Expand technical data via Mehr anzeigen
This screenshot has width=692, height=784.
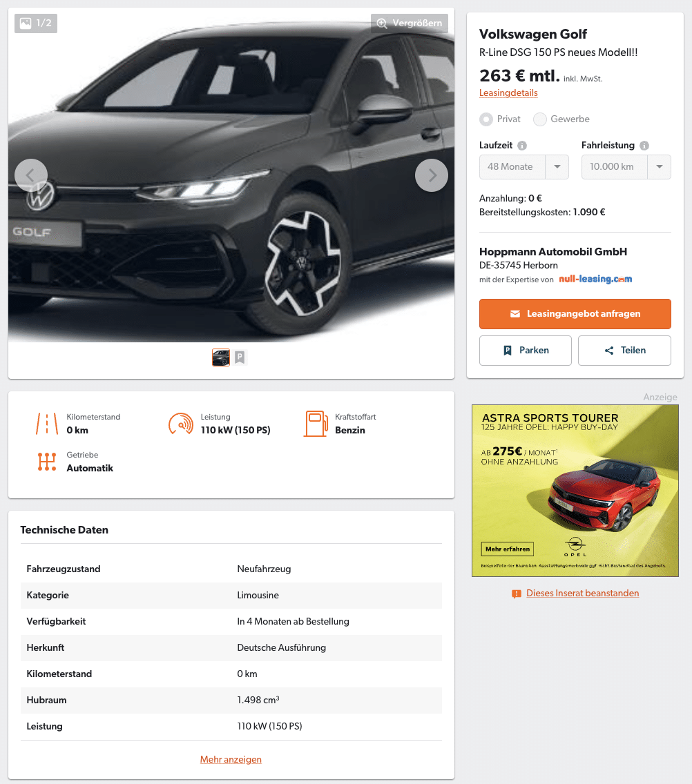[x=231, y=759]
